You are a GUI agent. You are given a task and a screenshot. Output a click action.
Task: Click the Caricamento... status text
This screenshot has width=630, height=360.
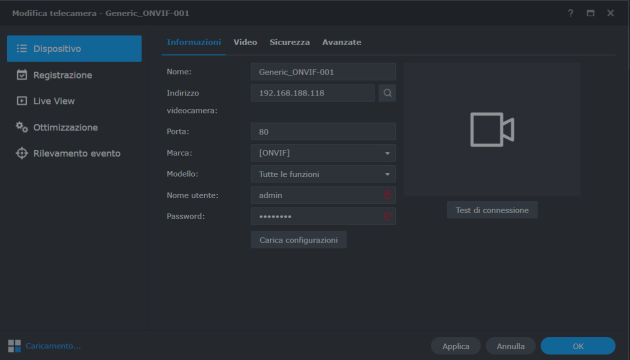pyautogui.click(x=53, y=346)
